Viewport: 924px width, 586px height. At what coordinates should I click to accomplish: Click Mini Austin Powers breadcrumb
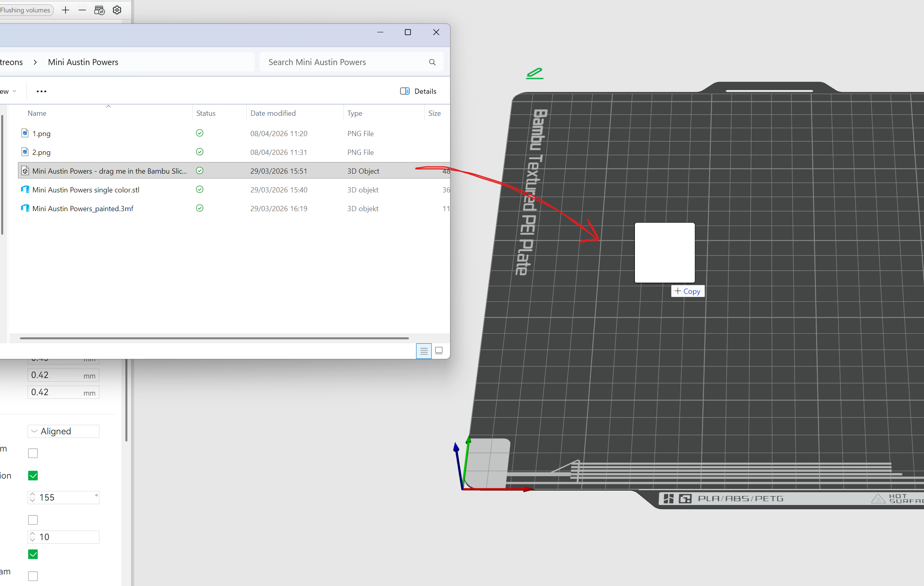tap(83, 62)
